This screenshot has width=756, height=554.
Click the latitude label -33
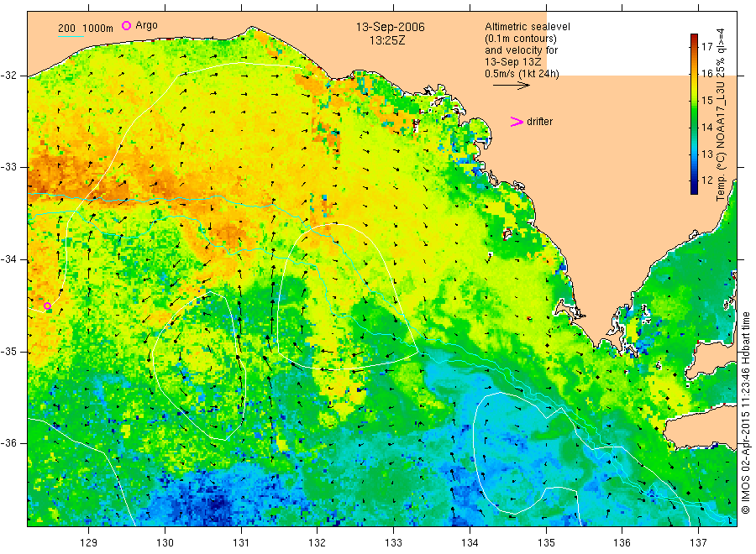[8, 167]
